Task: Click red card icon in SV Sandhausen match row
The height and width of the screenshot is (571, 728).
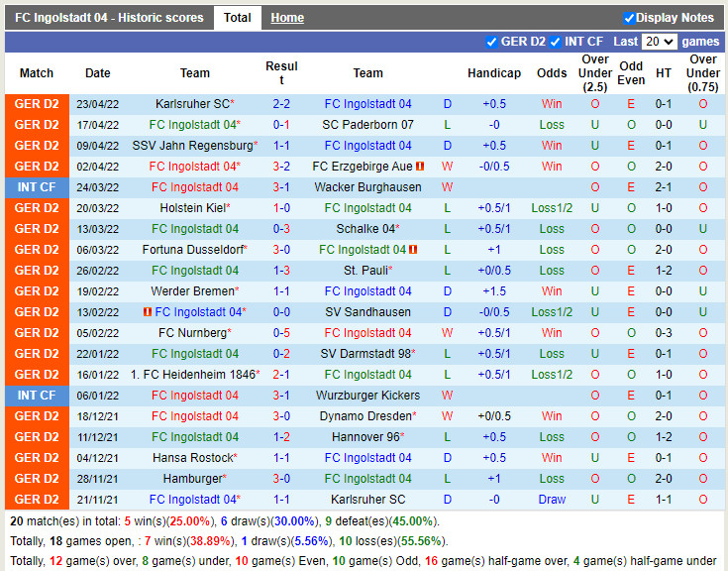Action: click(148, 312)
